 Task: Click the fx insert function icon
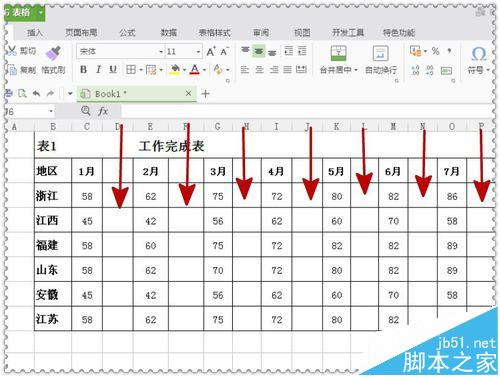pyautogui.click(x=103, y=111)
